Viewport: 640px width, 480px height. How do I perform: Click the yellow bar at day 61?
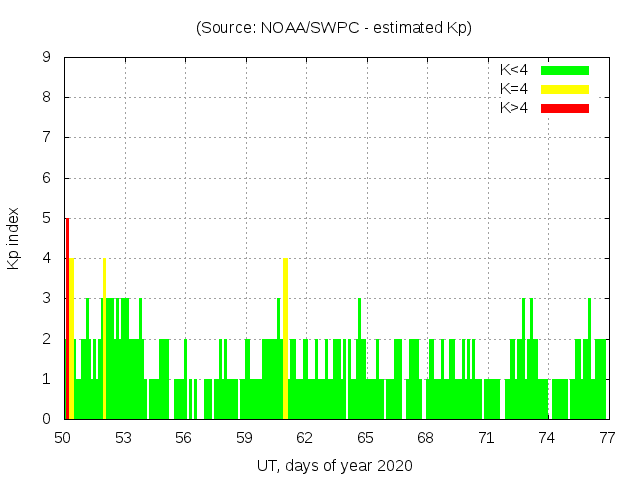click(286, 340)
